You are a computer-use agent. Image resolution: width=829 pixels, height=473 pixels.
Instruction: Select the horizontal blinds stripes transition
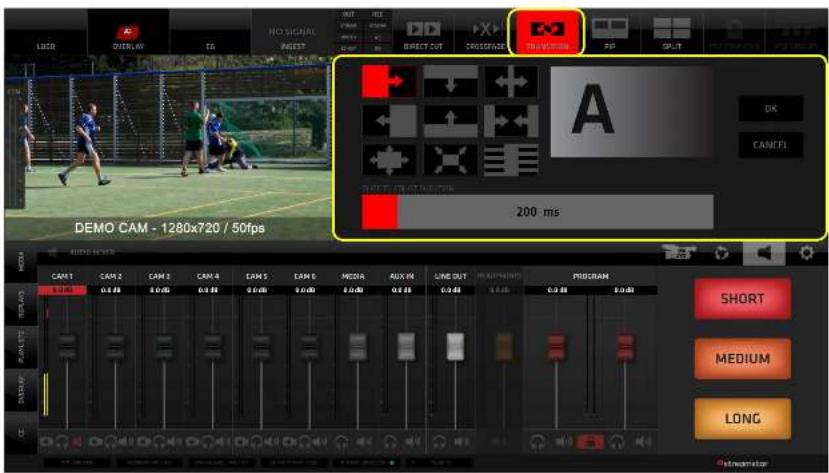[511, 160]
